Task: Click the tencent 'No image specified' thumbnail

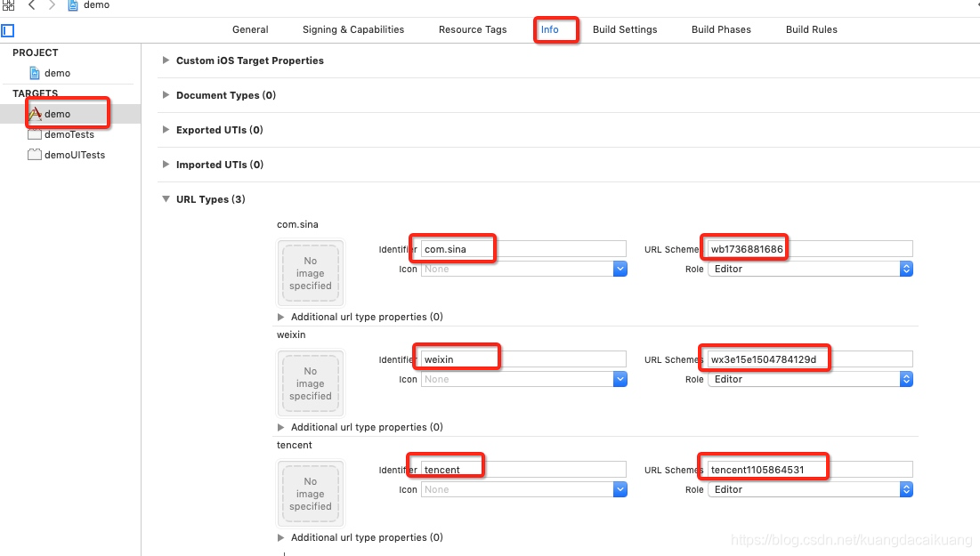Action: [x=311, y=494]
